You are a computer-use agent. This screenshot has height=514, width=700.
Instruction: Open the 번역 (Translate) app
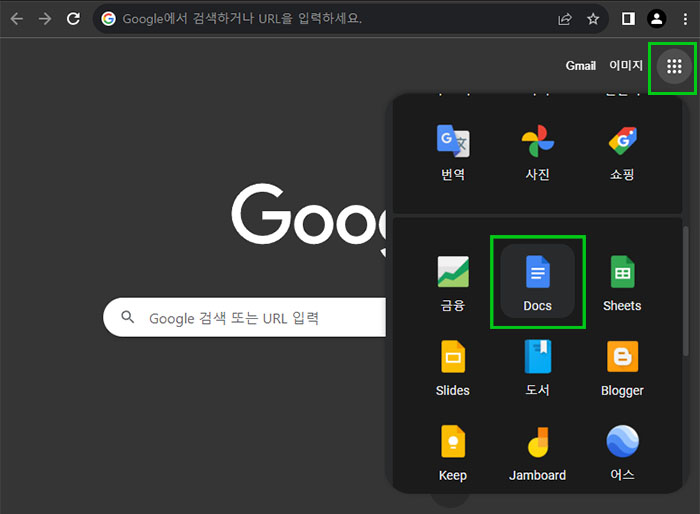point(453,152)
